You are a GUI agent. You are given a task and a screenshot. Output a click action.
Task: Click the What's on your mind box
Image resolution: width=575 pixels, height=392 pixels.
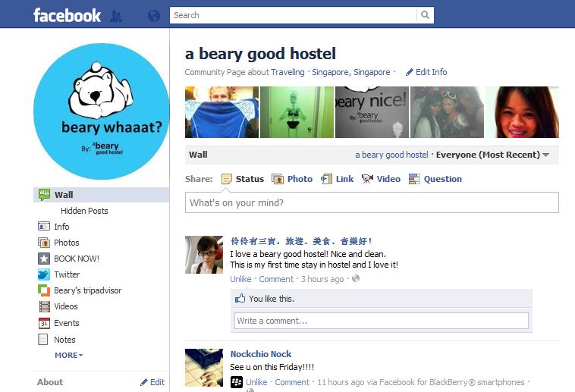pos(372,202)
